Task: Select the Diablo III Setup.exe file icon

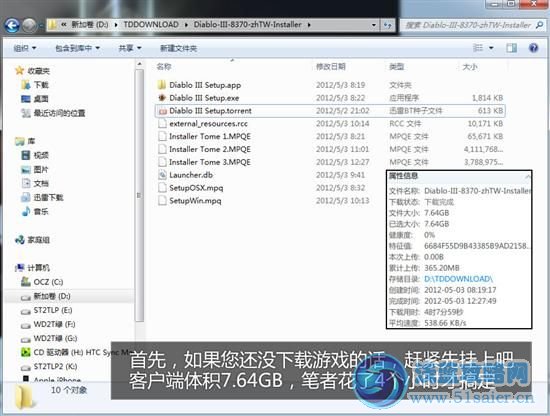Action: (x=162, y=98)
